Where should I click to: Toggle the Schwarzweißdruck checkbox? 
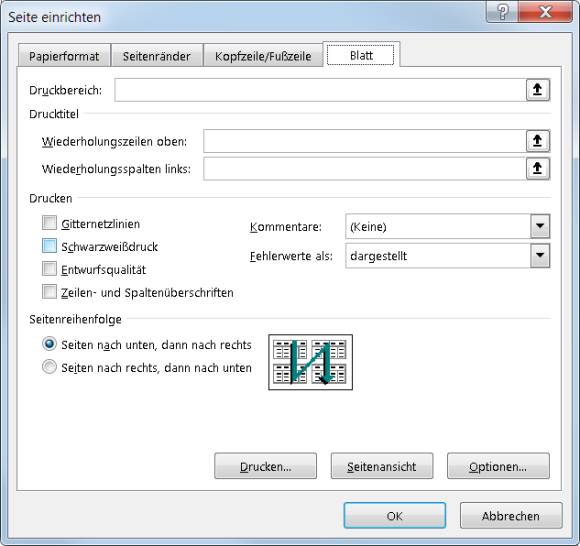click(x=50, y=246)
